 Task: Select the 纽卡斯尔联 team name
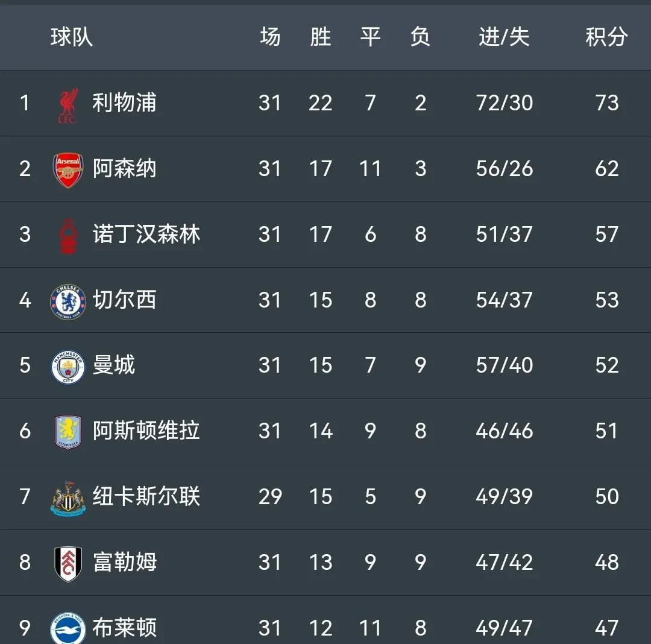[146, 496]
